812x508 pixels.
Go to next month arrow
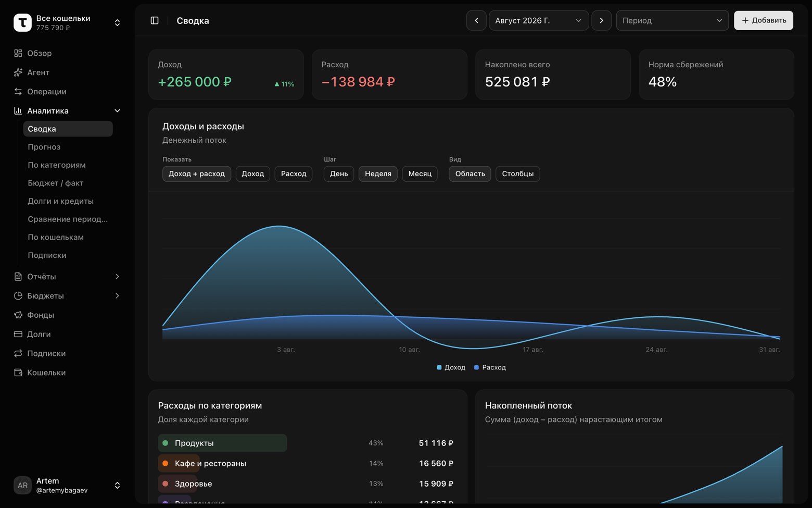pos(601,20)
